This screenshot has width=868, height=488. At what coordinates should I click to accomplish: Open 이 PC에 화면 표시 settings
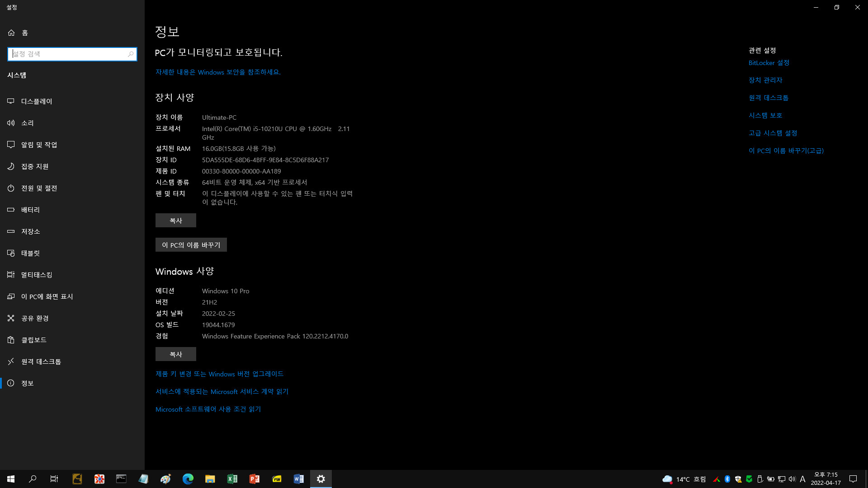[x=72, y=296]
